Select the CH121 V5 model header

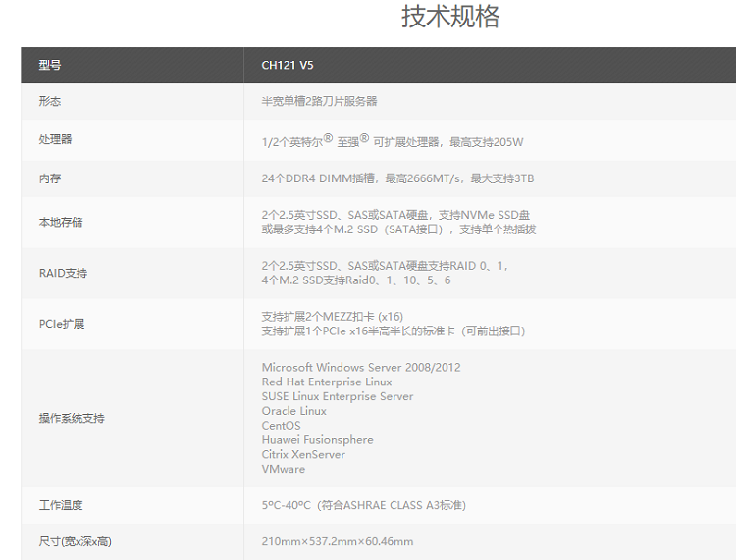288,65
